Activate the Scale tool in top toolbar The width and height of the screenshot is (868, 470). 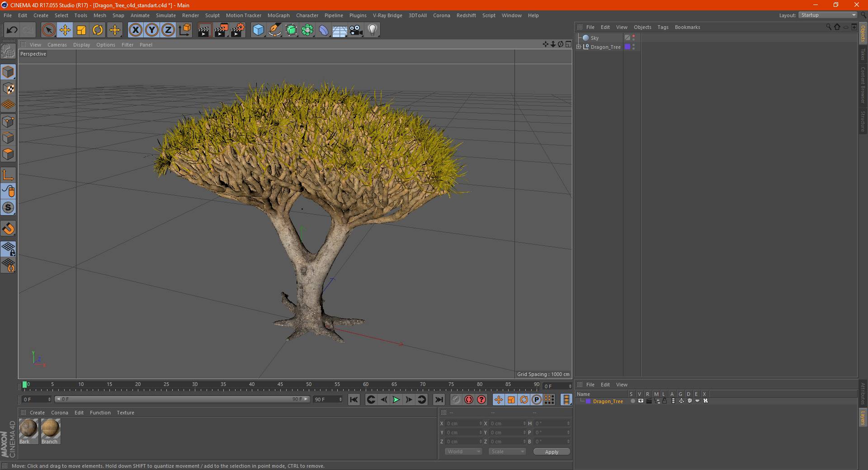pos(81,30)
